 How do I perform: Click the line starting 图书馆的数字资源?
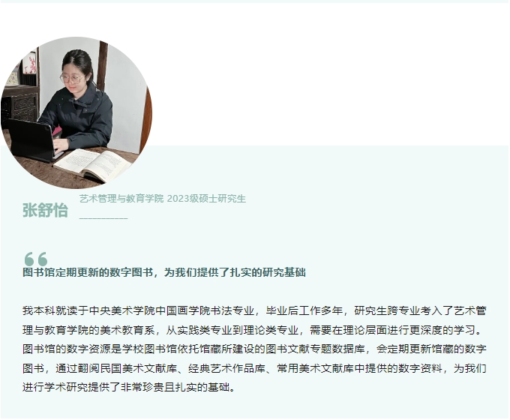coord(254,349)
